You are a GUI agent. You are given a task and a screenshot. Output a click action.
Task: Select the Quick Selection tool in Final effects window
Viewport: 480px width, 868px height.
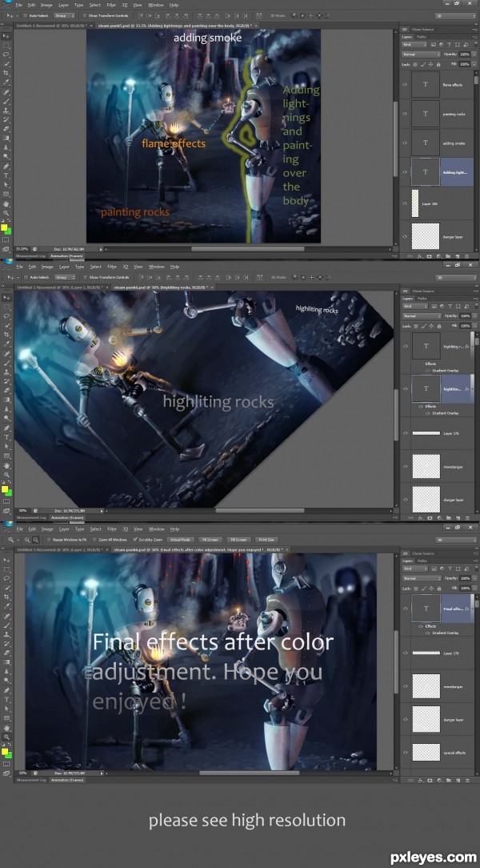pos(6,587)
